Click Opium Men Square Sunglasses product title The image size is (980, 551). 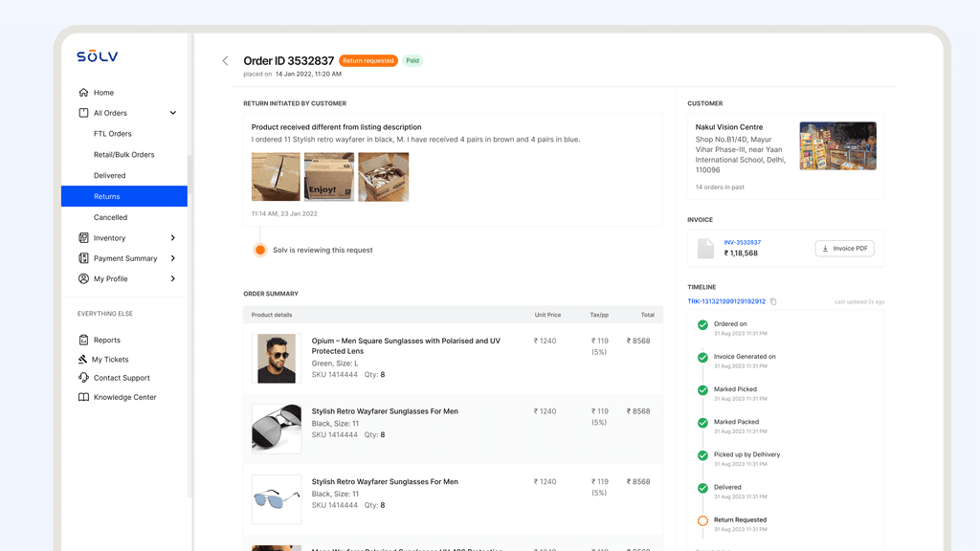406,346
